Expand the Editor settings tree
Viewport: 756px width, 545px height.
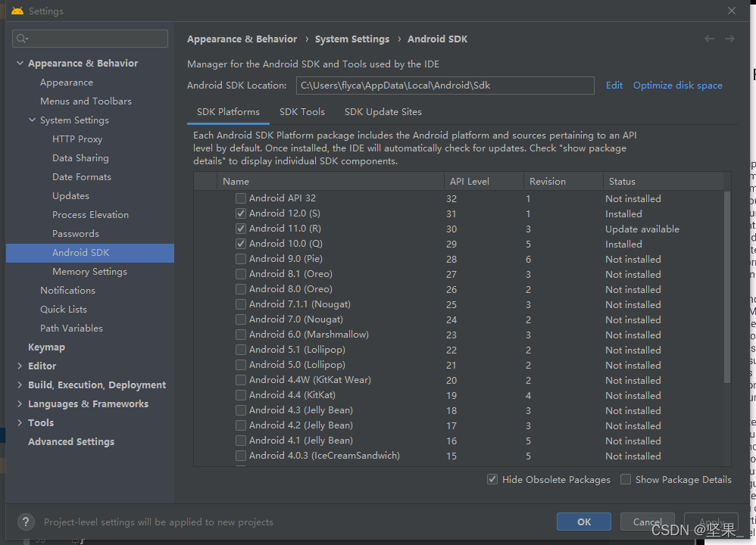point(20,366)
